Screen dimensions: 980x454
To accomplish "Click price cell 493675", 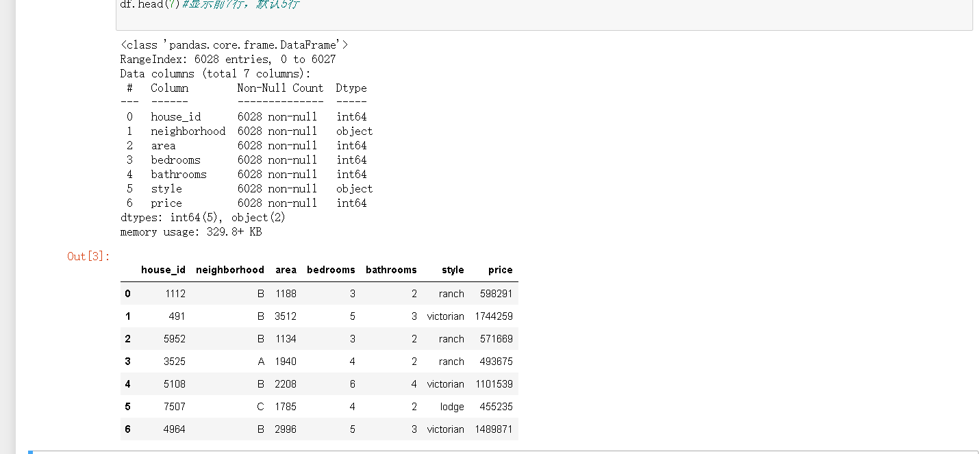I will pyautogui.click(x=497, y=362).
